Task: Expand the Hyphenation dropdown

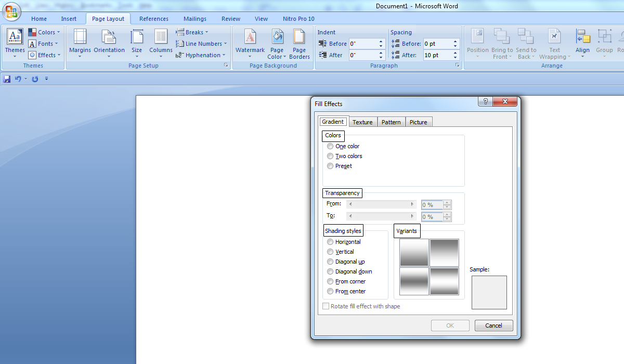Action: pos(200,55)
